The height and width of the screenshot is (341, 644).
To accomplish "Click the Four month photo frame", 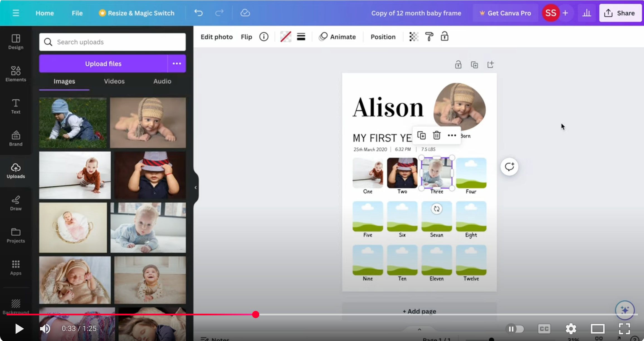I will point(471,173).
